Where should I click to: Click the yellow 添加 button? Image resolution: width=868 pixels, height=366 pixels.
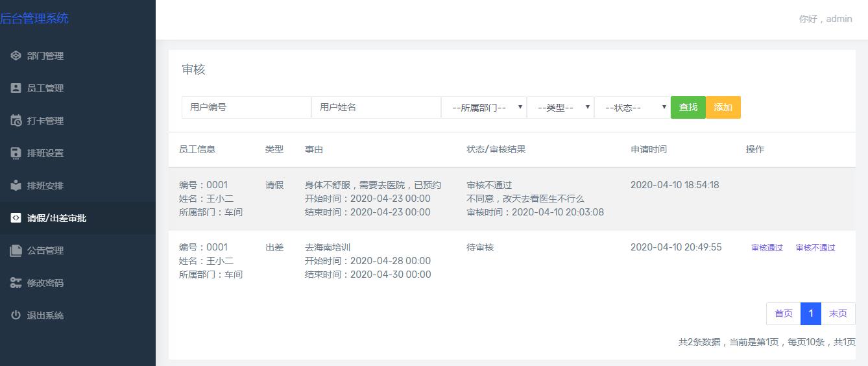coord(723,107)
